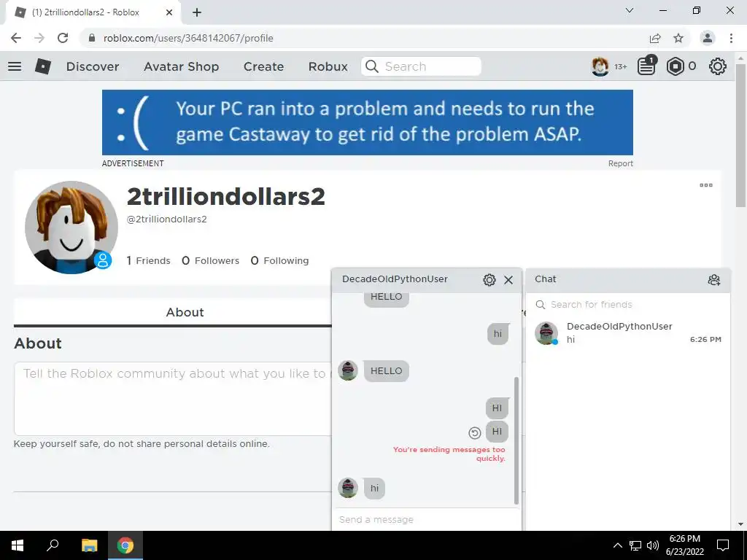Bookmark this page with star icon
The height and width of the screenshot is (560, 747).
pos(678,38)
